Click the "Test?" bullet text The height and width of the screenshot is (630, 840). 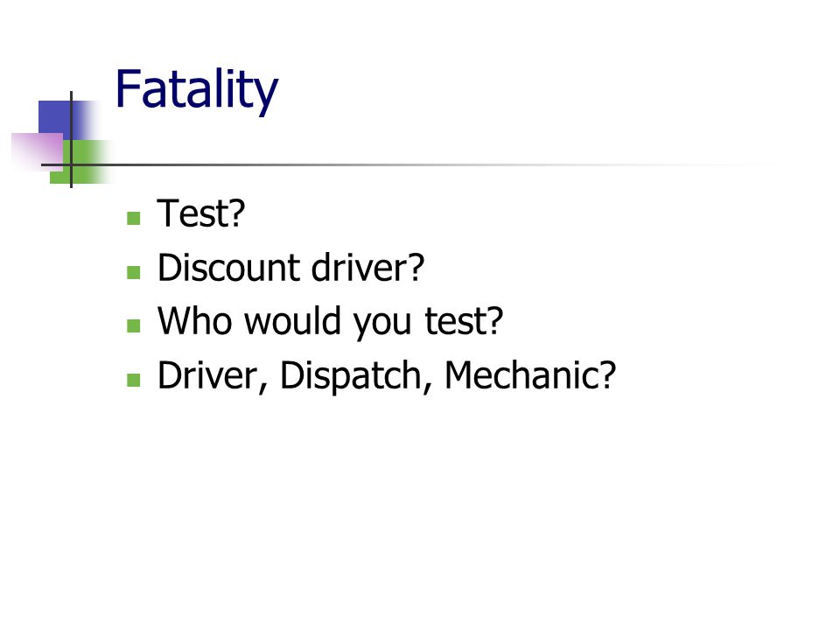click(201, 213)
